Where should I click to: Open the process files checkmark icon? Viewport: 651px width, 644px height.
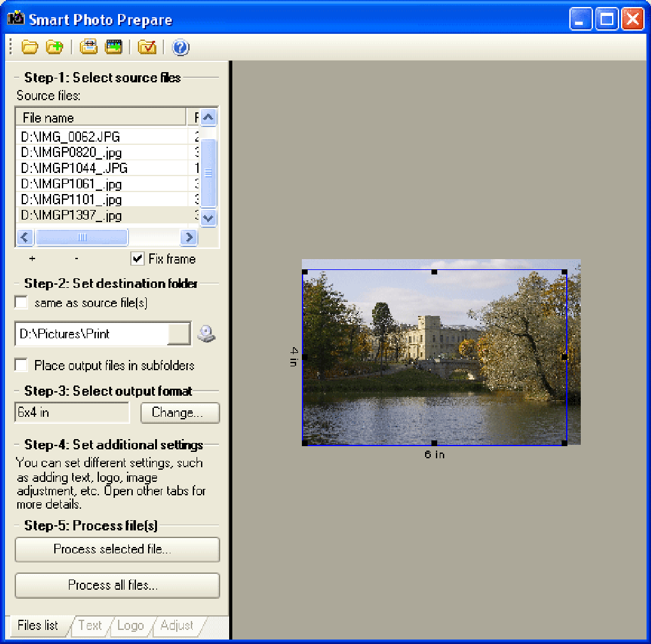146,47
